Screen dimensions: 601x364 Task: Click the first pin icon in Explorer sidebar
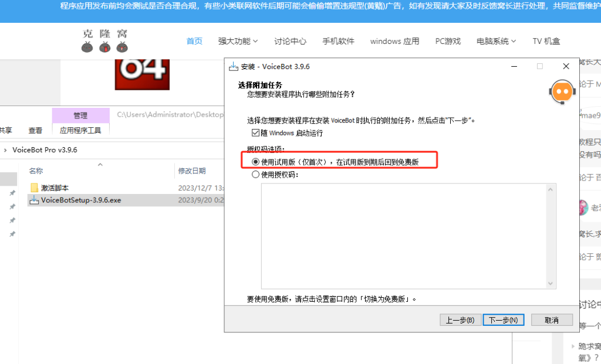point(12,193)
